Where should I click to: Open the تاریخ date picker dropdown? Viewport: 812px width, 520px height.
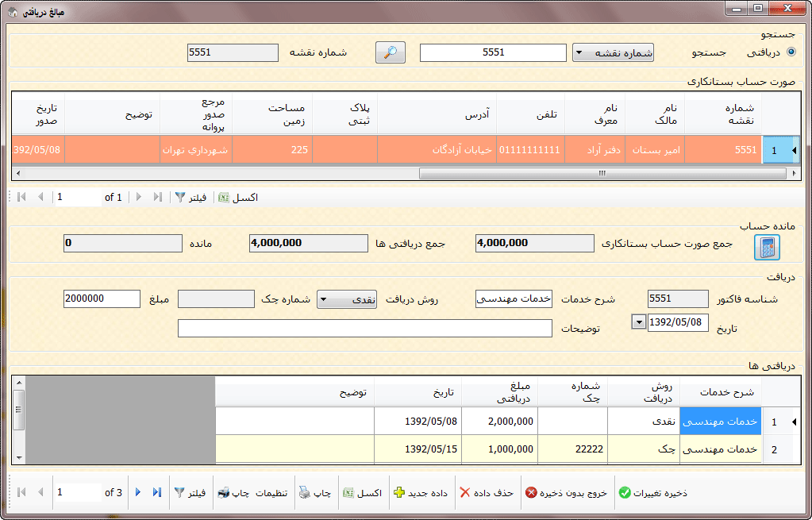(638, 322)
